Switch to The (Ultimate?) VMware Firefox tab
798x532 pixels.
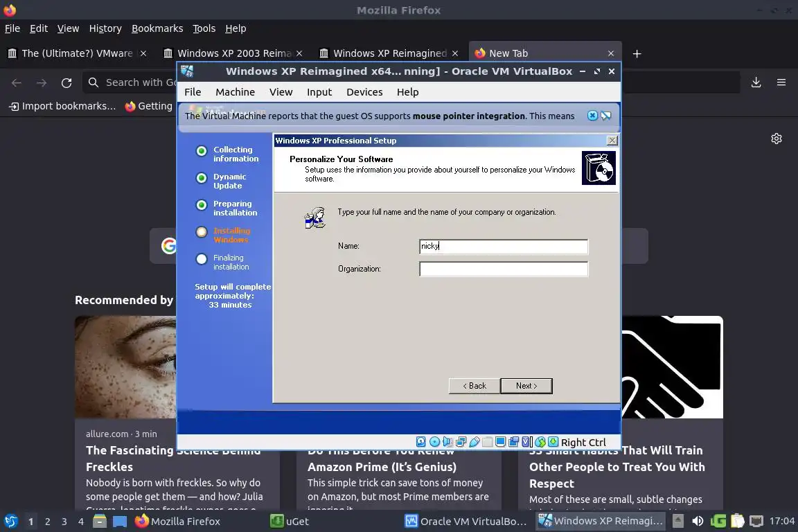tap(78, 53)
